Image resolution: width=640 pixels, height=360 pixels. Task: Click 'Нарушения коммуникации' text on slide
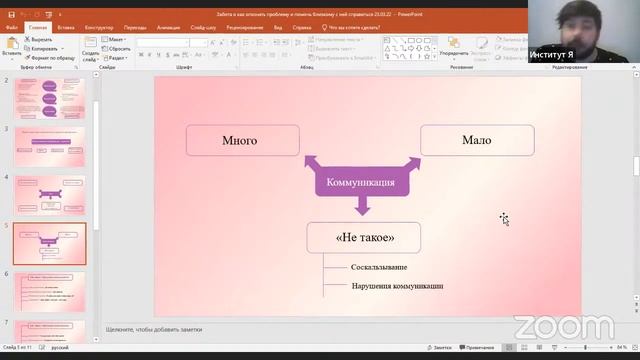(397, 286)
